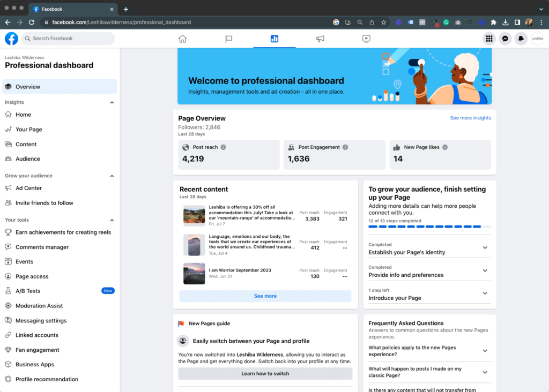The width and height of the screenshot is (549, 392).
Task: Open Linked accounts
Action: pyautogui.click(x=60, y=335)
